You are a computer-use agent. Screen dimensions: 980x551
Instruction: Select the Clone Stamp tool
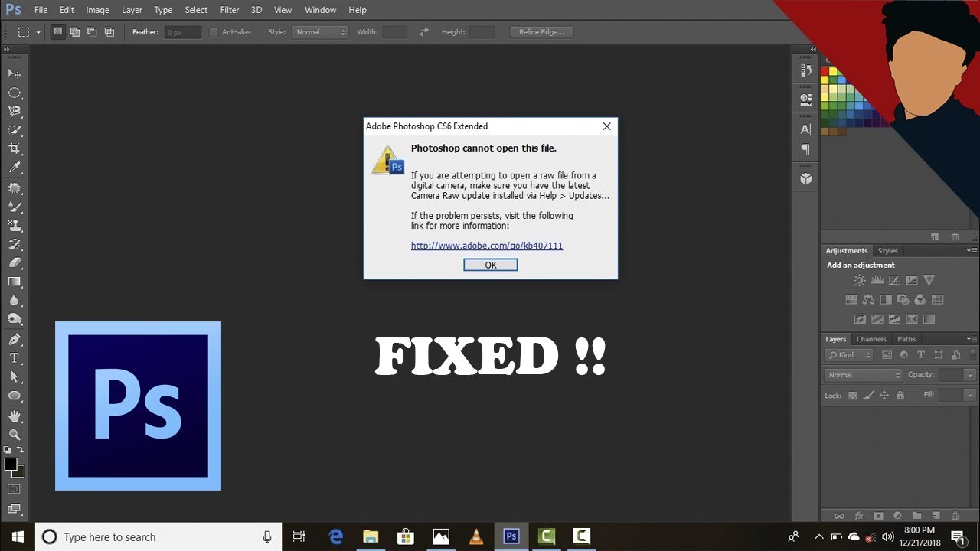click(x=14, y=226)
